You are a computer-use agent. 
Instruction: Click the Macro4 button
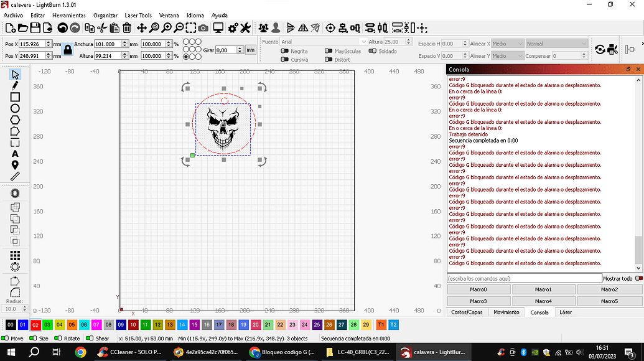[x=543, y=301]
